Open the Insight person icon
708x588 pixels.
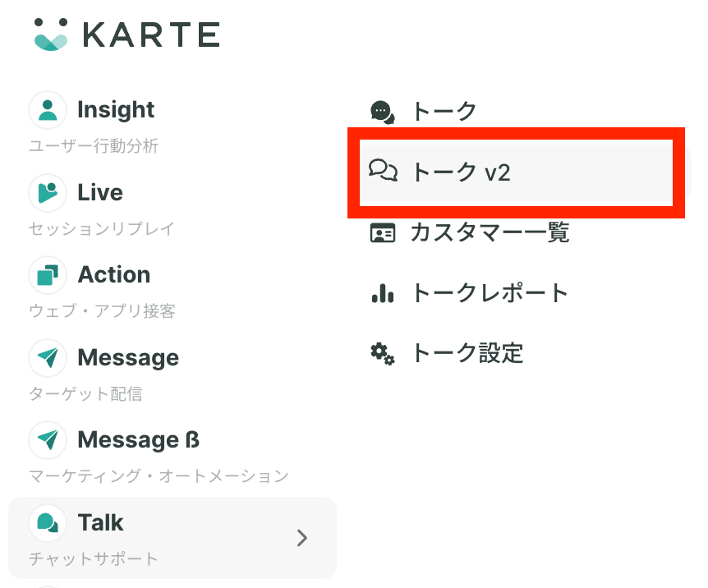(48, 110)
